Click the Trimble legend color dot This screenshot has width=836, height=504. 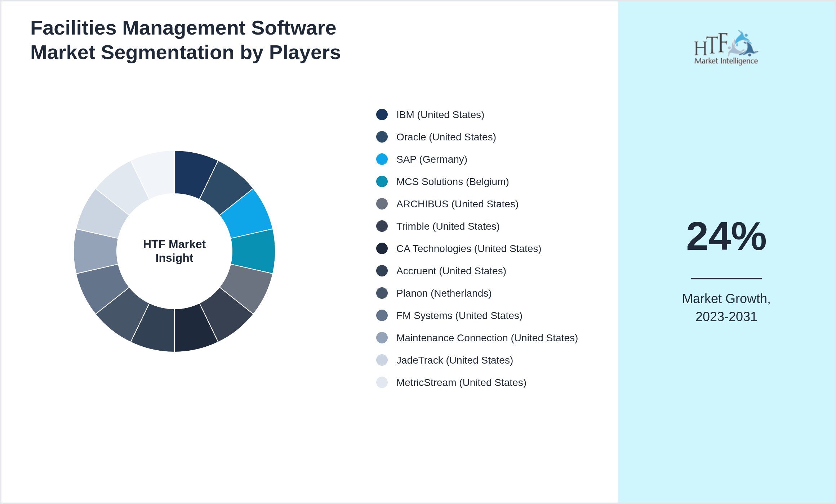382,226
